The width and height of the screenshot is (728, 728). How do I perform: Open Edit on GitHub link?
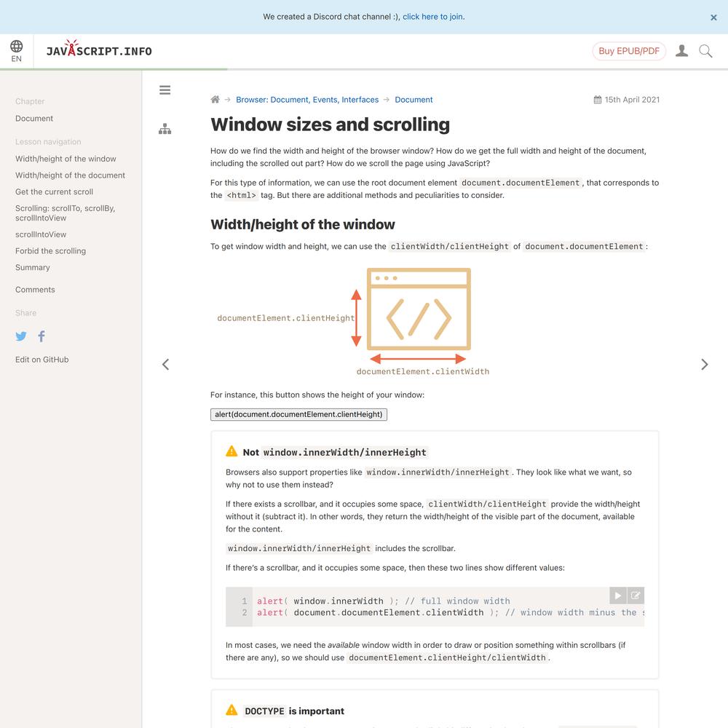click(x=41, y=360)
